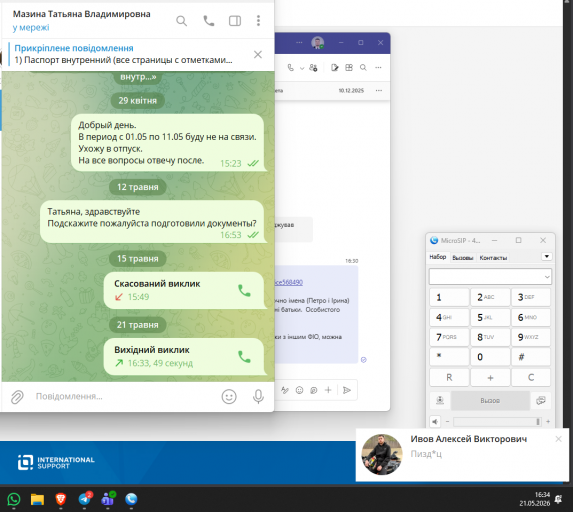Expand the Teams call options chevron
This screenshot has width=573, height=512.
[302, 68]
